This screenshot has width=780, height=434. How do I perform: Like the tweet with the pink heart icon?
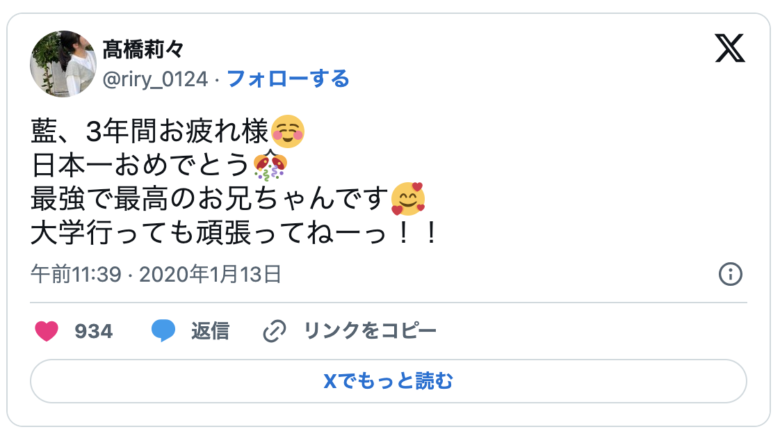46,331
